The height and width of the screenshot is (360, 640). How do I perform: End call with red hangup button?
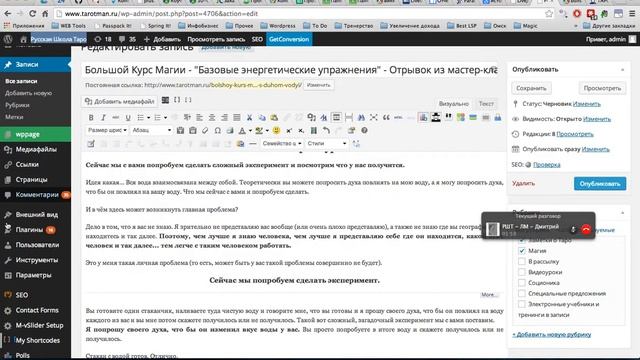pyautogui.click(x=586, y=230)
